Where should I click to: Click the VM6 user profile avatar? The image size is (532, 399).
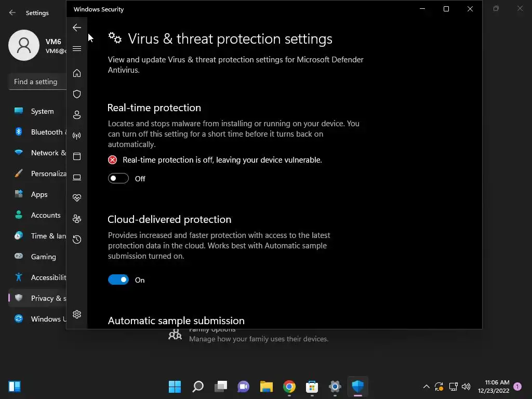point(24,45)
